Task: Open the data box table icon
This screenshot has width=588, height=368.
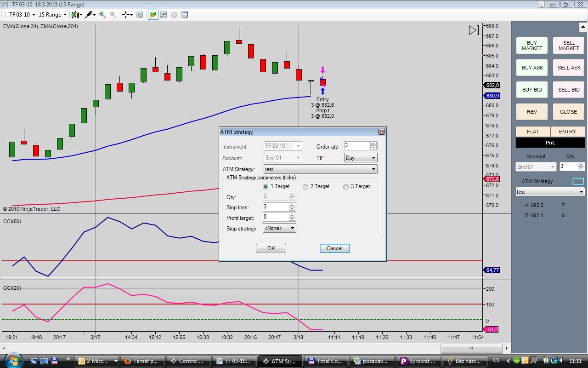Action: click(x=185, y=15)
